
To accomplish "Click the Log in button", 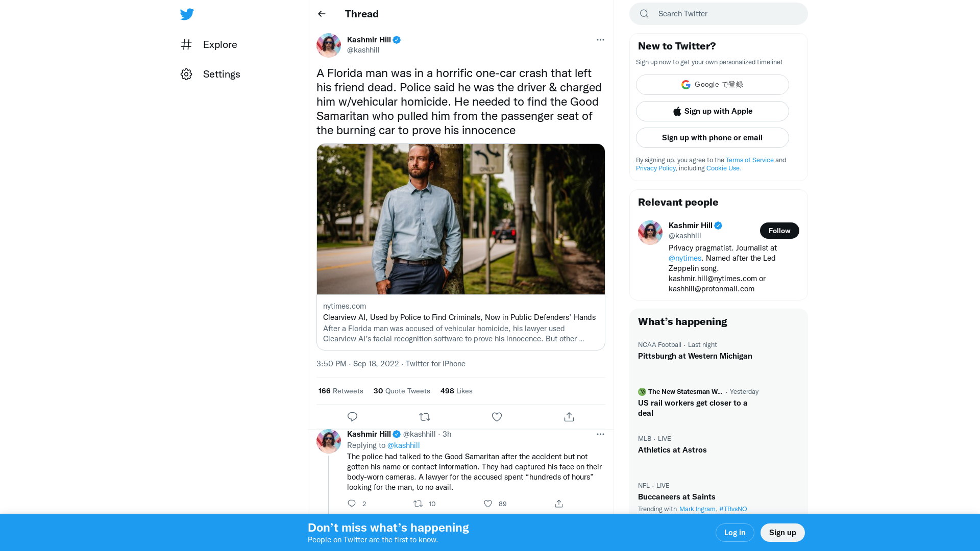I will (734, 533).
